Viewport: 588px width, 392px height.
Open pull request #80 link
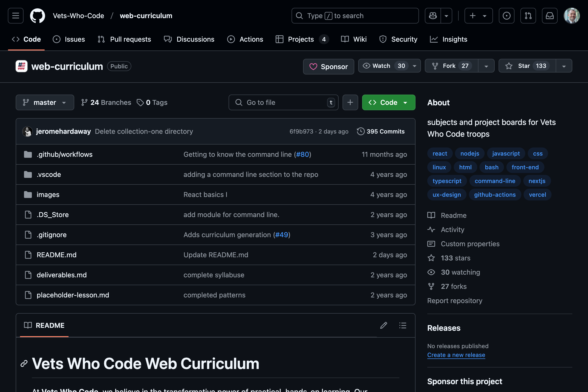pos(303,155)
